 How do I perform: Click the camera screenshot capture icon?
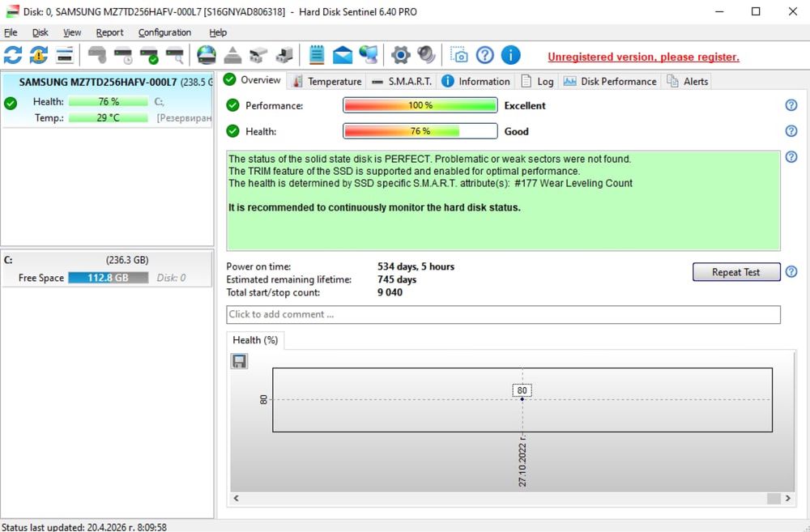coord(458,55)
